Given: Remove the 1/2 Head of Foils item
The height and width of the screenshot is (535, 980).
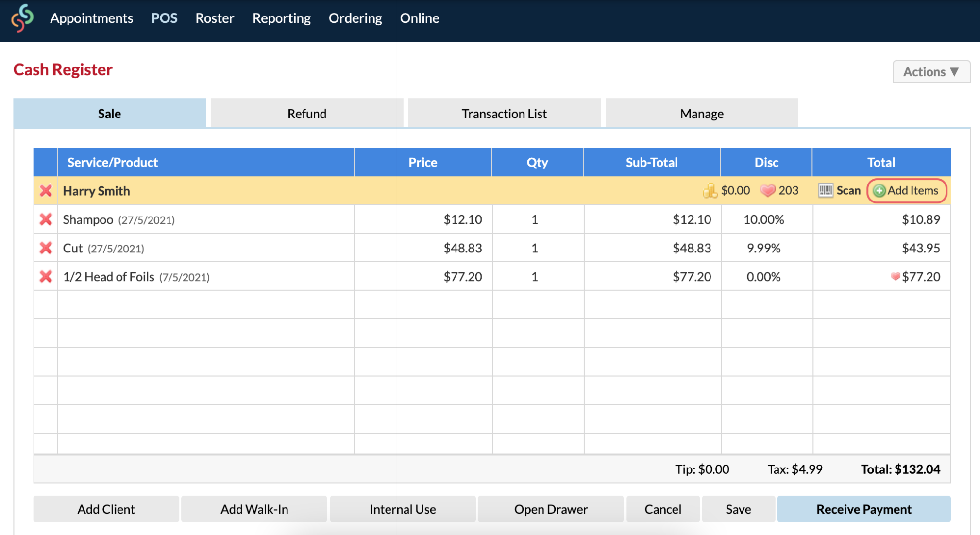Looking at the screenshot, I should point(45,276).
